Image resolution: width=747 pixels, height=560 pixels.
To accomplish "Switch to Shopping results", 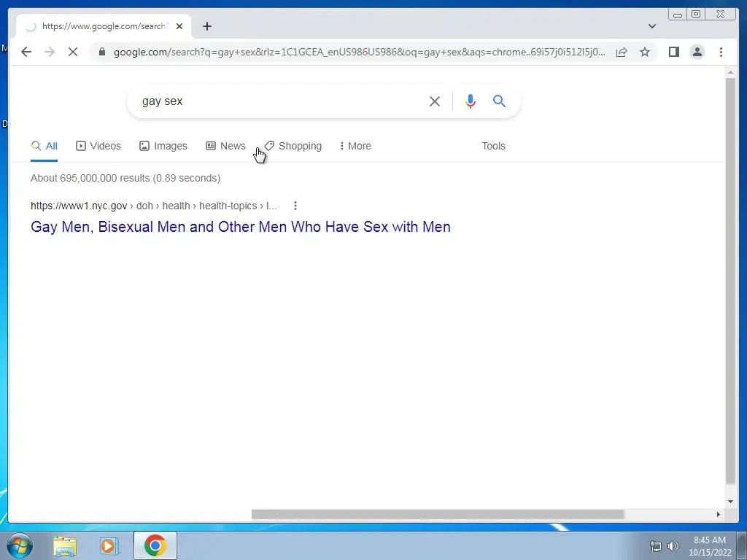I will pyautogui.click(x=293, y=146).
